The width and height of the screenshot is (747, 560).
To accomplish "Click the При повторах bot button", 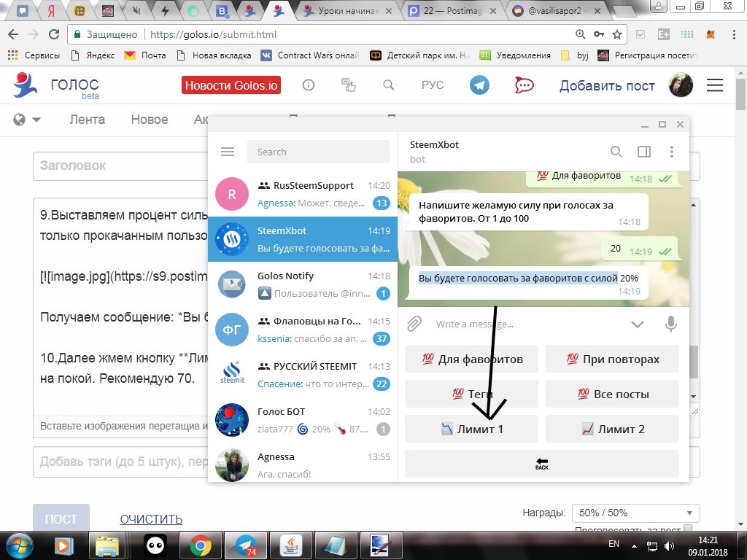I will click(612, 359).
